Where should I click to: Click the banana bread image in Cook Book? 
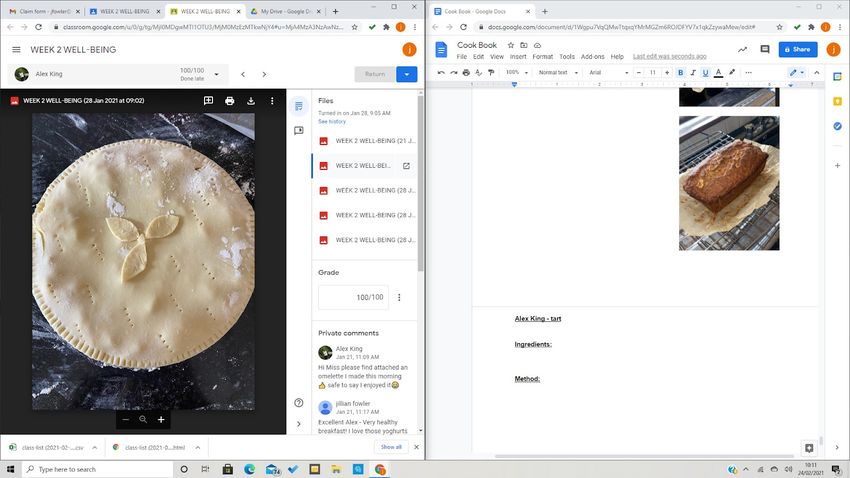coord(729,183)
